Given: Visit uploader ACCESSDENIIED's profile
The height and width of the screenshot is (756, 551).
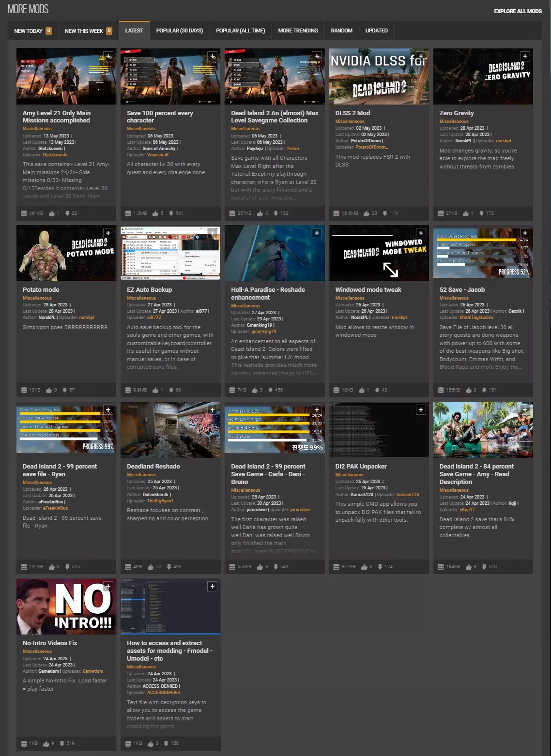Looking at the screenshot, I should pyautogui.click(x=164, y=693).
